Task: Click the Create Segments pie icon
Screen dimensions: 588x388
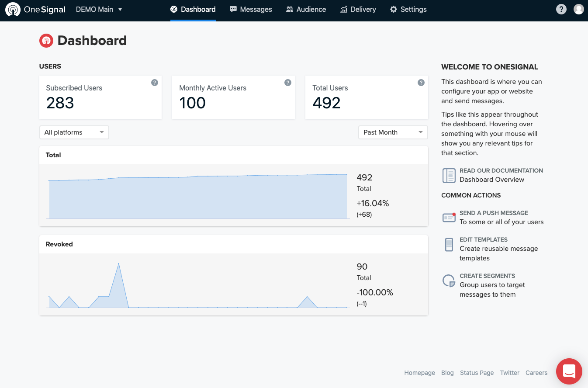Action: pyautogui.click(x=449, y=281)
